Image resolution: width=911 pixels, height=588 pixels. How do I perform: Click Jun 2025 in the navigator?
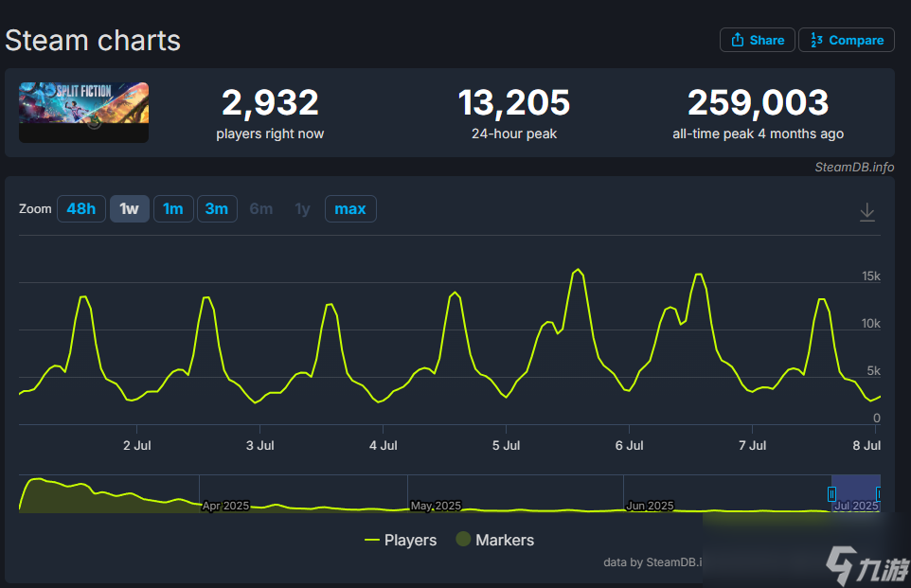click(x=651, y=506)
